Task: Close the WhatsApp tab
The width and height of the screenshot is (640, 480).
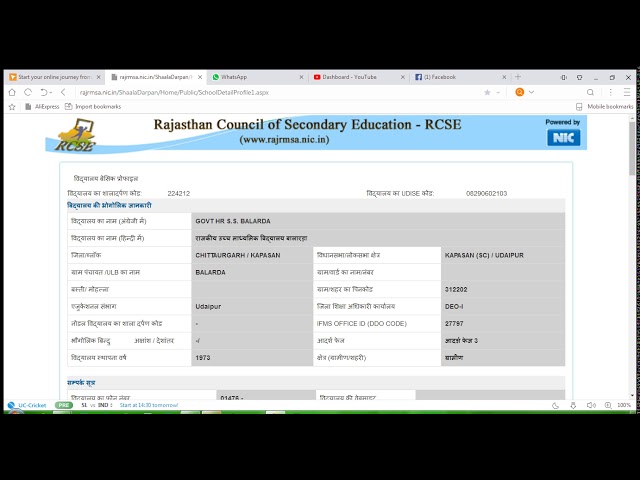Action: point(301,77)
